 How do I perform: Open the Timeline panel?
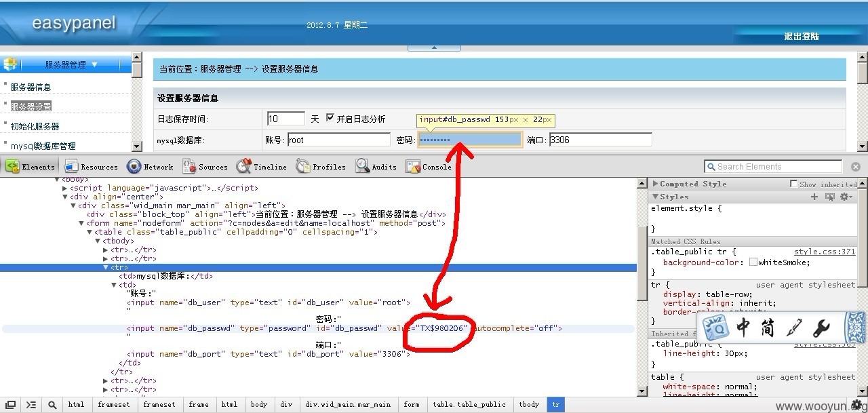262,166
